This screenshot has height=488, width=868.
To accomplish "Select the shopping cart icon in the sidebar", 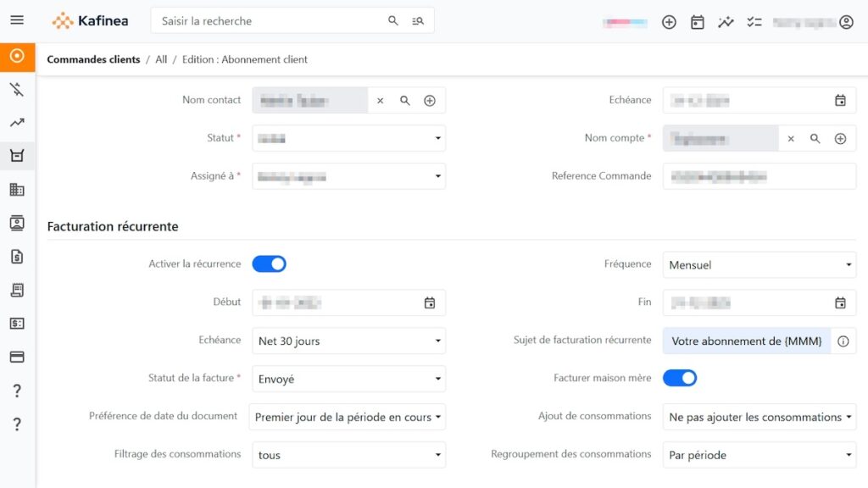I will 17,155.
